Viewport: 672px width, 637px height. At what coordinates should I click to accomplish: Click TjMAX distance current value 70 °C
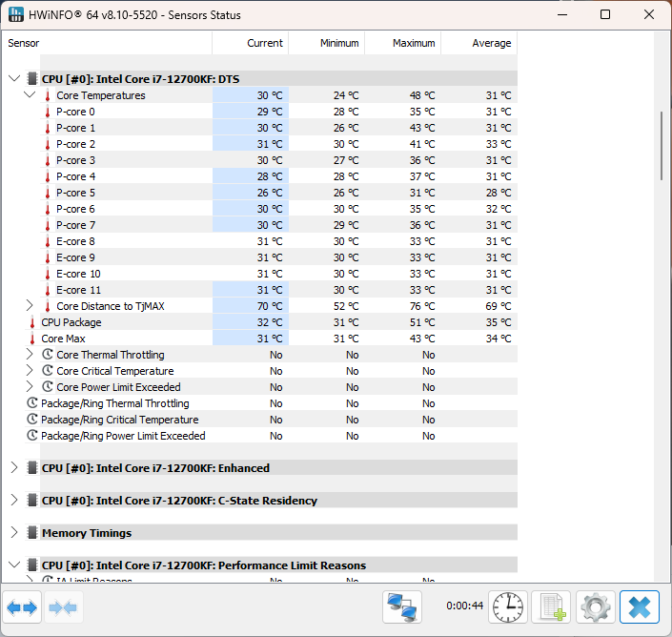pyautogui.click(x=270, y=306)
